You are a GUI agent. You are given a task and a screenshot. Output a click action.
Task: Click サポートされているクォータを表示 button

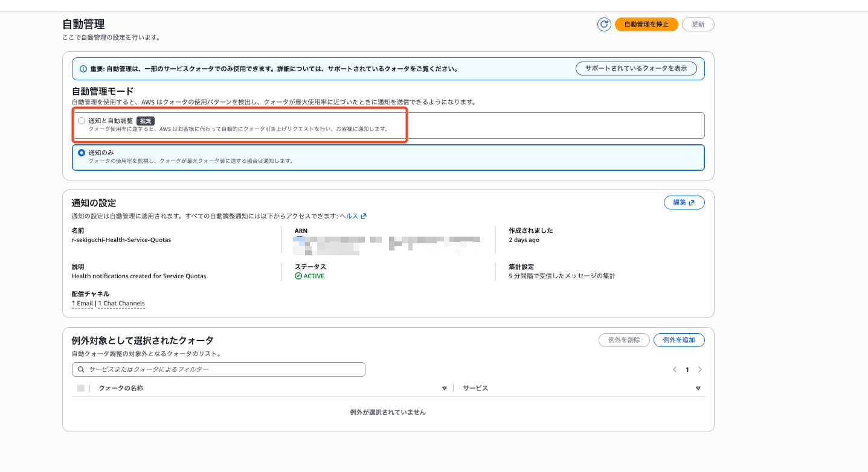(635, 68)
